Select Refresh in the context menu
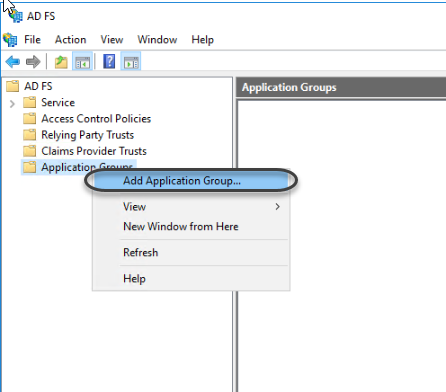 pos(191,252)
